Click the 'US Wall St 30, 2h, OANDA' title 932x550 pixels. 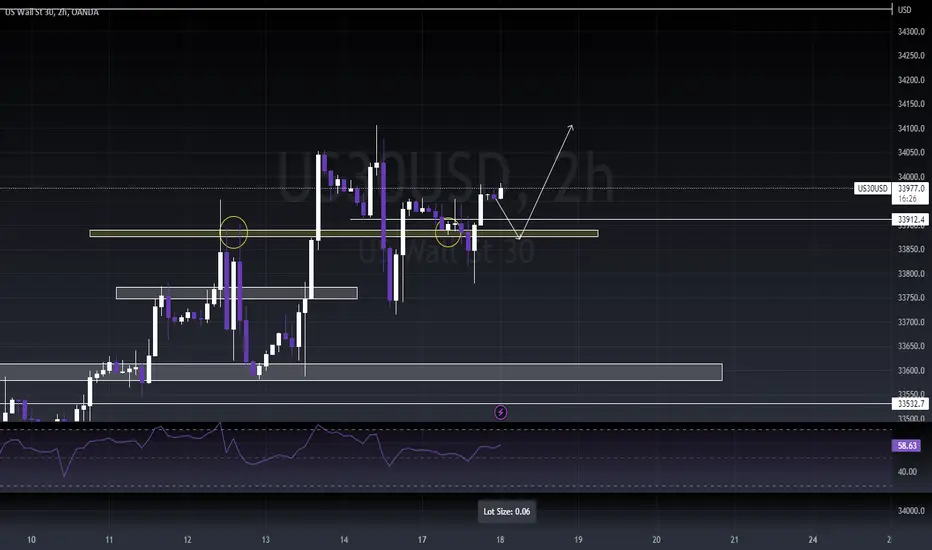click(x=52, y=12)
